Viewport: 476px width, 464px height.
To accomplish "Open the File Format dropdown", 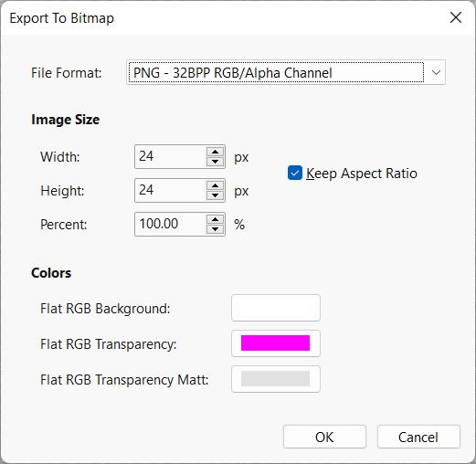I will [x=286, y=72].
